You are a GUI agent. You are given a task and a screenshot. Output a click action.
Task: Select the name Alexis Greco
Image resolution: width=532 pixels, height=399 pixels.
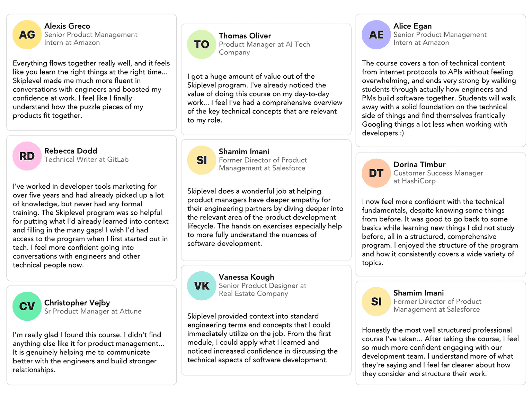point(67,26)
